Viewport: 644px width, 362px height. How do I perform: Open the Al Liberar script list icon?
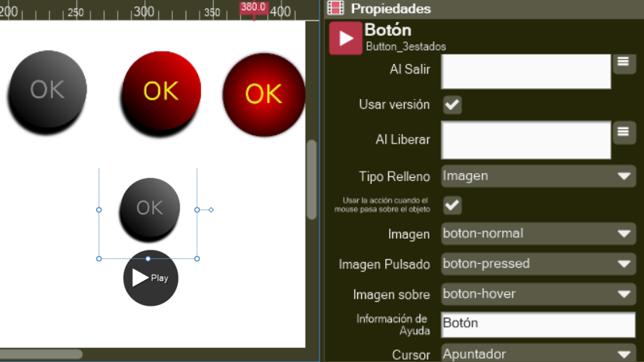[623, 133]
